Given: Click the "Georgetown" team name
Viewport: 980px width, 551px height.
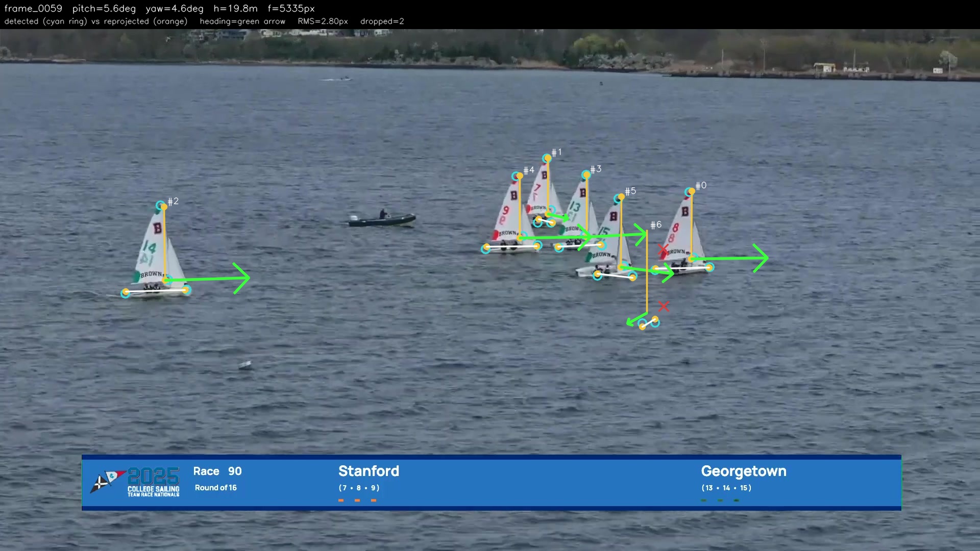Looking at the screenshot, I should [743, 471].
